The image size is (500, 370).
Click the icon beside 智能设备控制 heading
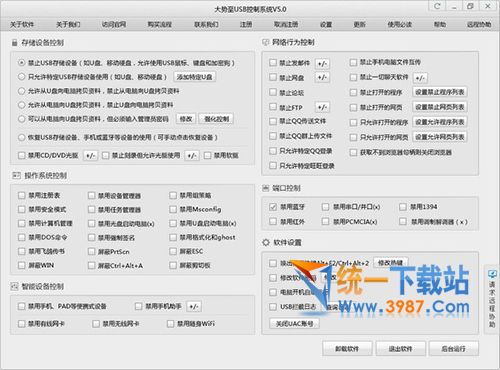(14, 286)
